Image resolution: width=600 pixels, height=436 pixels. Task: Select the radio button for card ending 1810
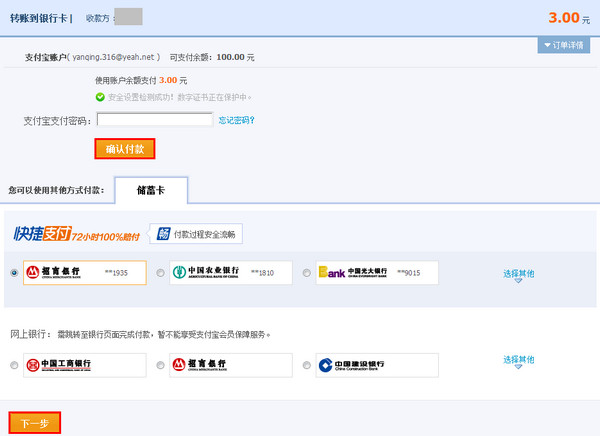pyautogui.click(x=161, y=272)
